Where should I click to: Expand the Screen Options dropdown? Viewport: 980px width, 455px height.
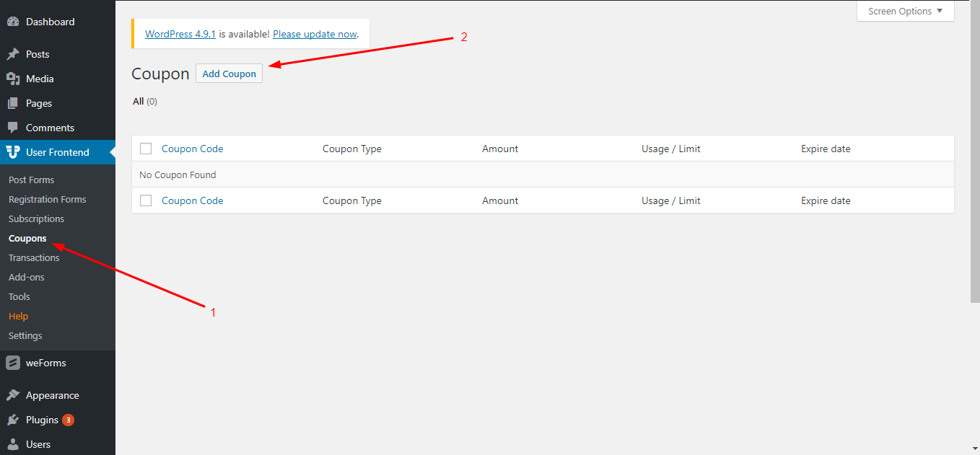pyautogui.click(x=905, y=11)
